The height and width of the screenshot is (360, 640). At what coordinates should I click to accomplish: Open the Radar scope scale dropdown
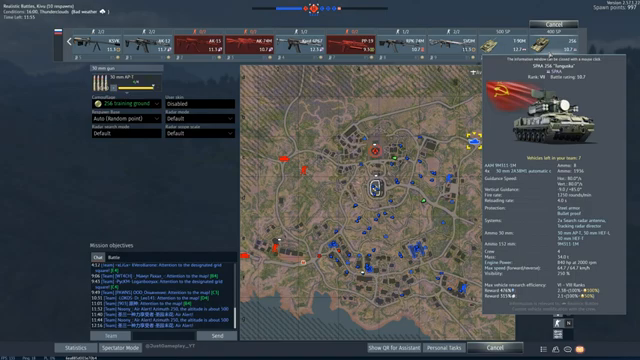tap(200, 133)
